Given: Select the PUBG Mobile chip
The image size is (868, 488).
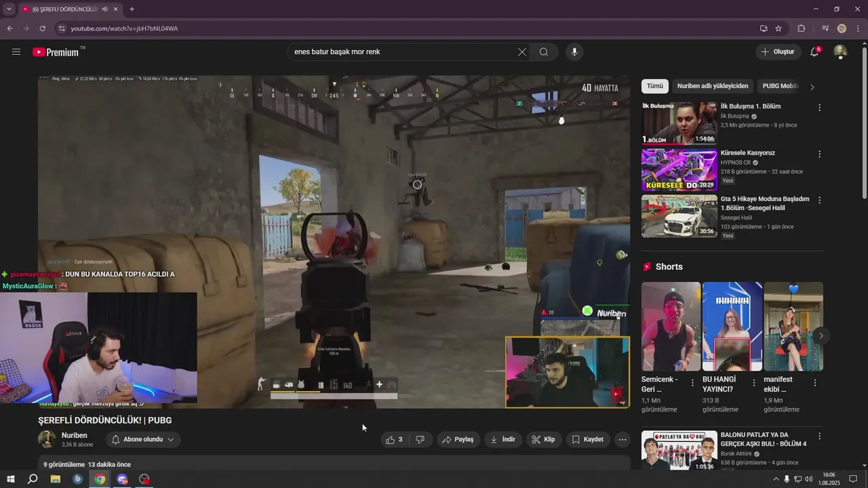Looking at the screenshot, I should [780, 86].
